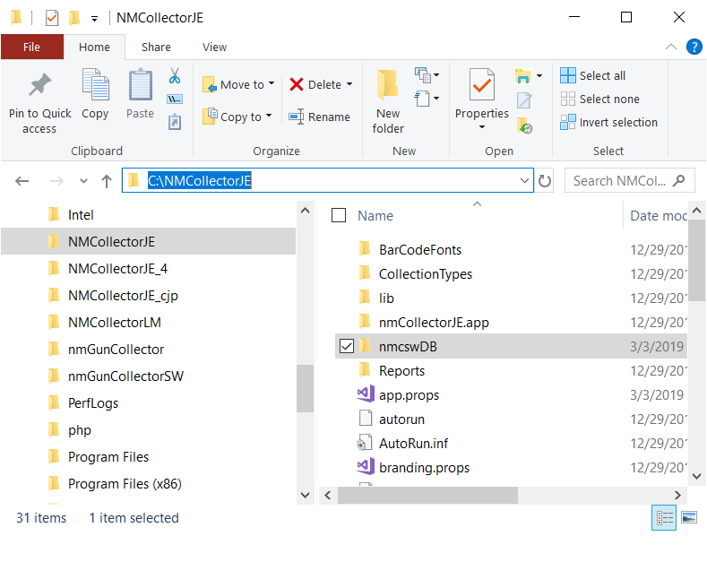Toggle the select-all checkbox beside Name header
The image size is (707, 588).
[339, 215]
